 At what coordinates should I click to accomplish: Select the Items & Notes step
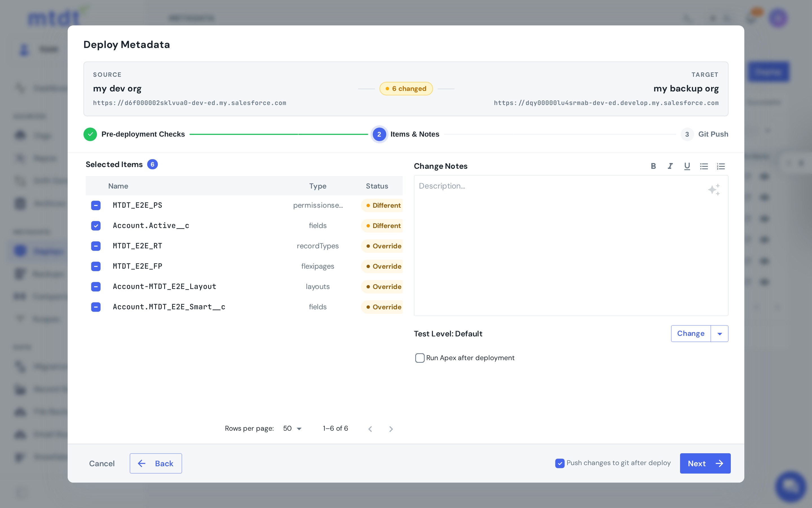coord(406,134)
